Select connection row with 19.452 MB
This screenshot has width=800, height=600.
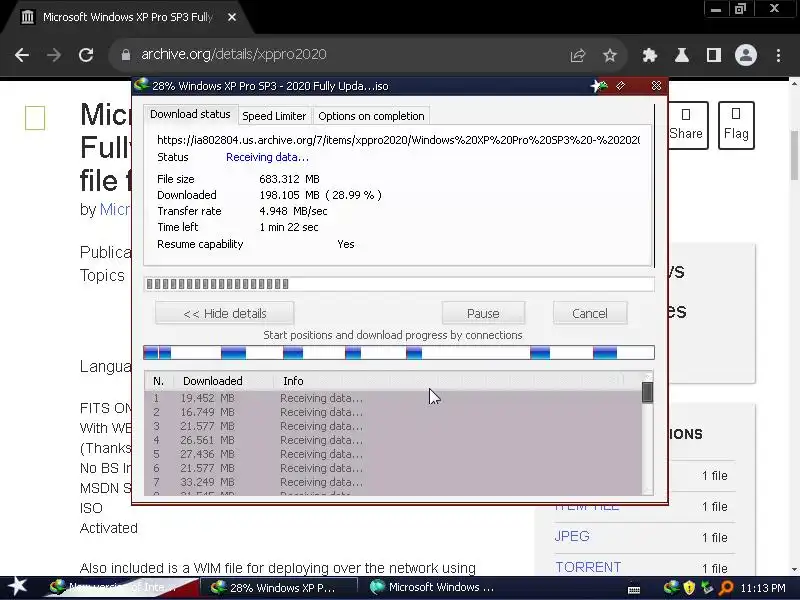(393, 398)
